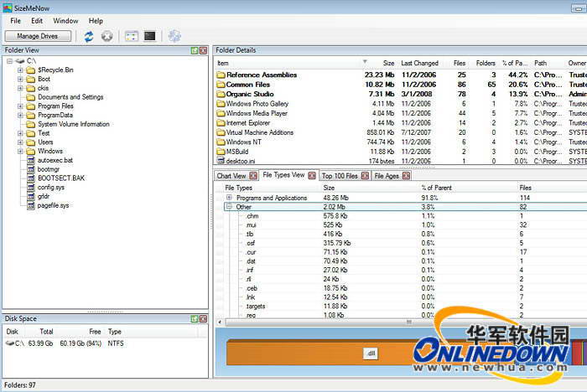Sort by Last Changed column header

point(419,63)
